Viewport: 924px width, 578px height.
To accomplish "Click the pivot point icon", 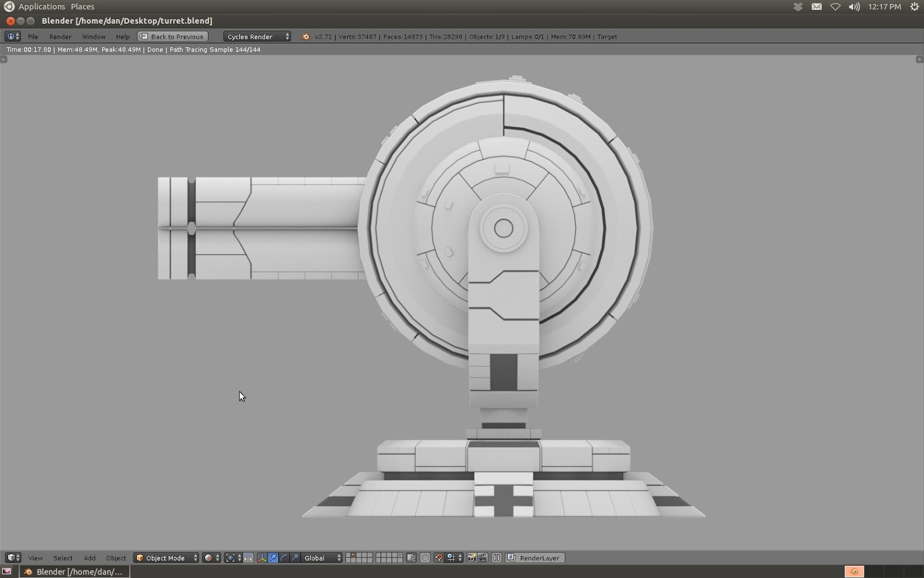I will click(x=230, y=558).
